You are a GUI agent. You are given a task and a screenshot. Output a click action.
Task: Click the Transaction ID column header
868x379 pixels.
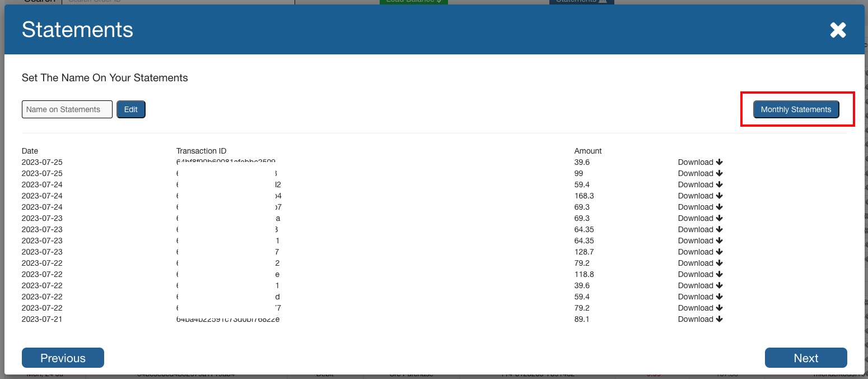(201, 151)
